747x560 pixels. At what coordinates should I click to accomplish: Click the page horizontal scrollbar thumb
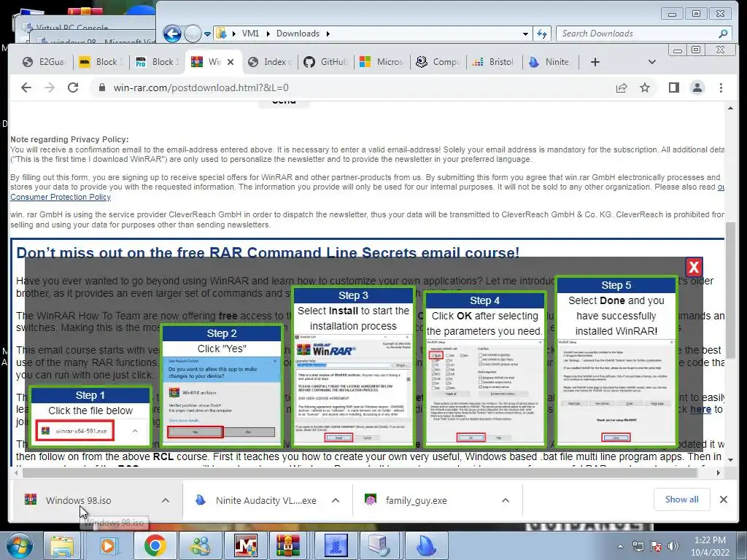pos(360,472)
